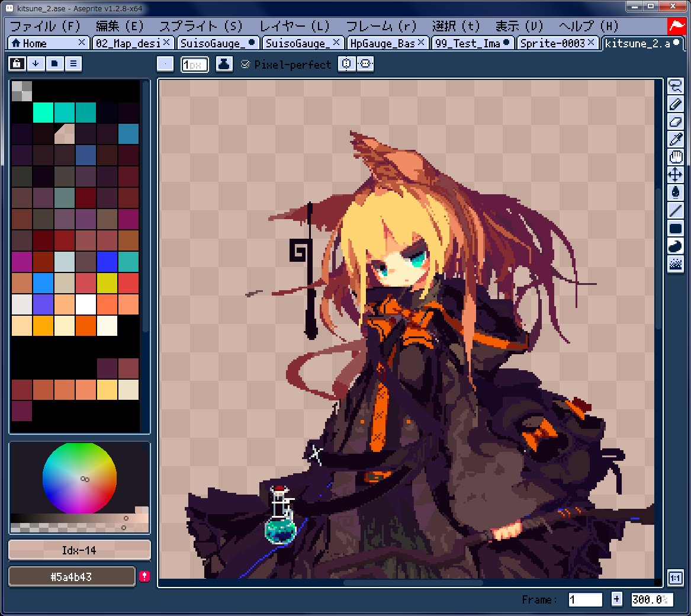Click the Home tab house icon
This screenshot has height=616, width=691.
tap(16, 43)
